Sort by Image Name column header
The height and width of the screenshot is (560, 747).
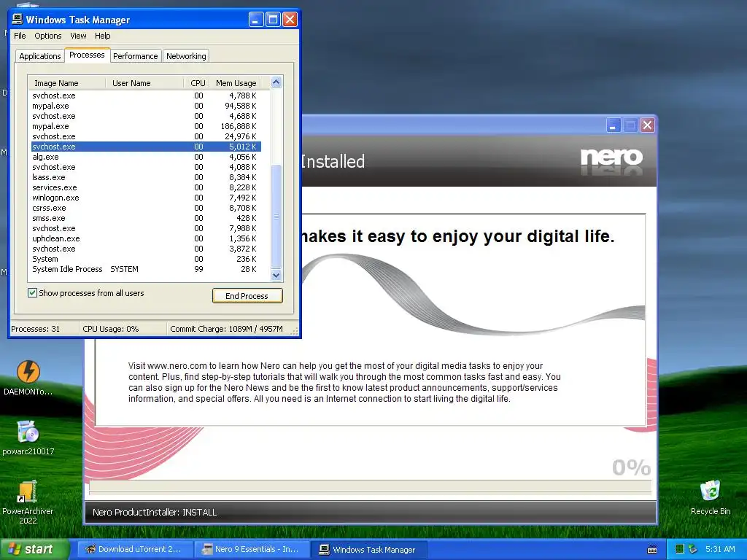point(66,83)
